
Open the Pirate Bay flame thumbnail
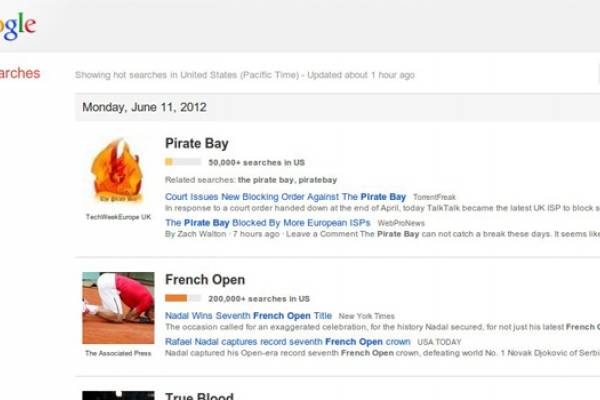coord(118,171)
